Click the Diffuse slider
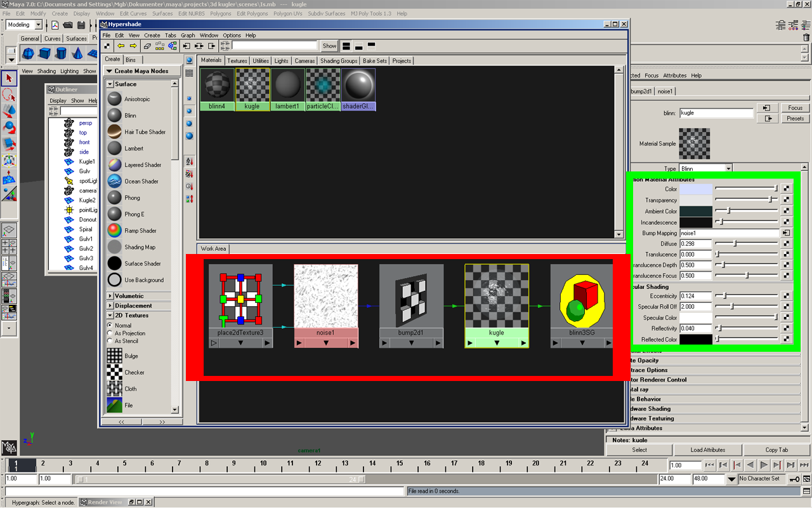The height and width of the screenshot is (508, 812). pyautogui.click(x=747, y=244)
